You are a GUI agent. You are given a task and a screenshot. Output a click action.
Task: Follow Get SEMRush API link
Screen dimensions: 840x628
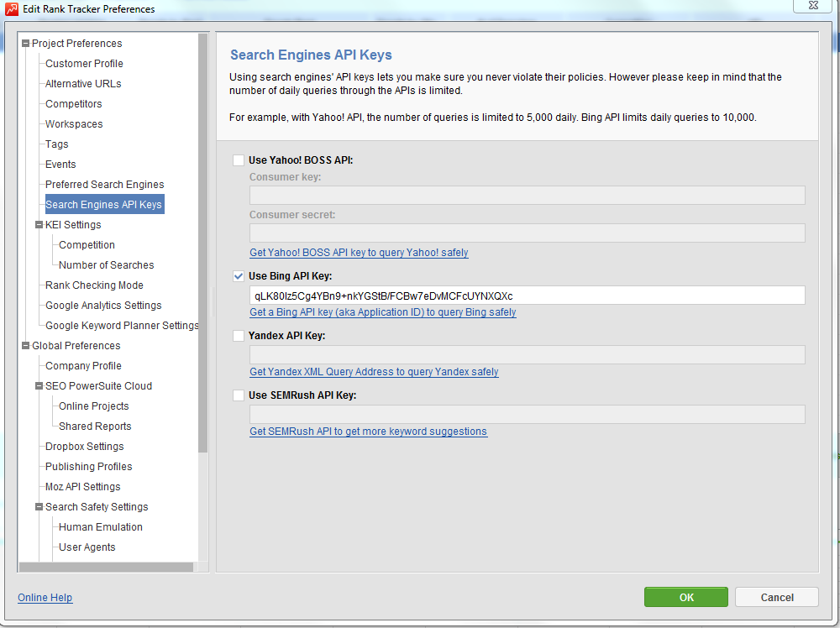pyautogui.click(x=369, y=432)
